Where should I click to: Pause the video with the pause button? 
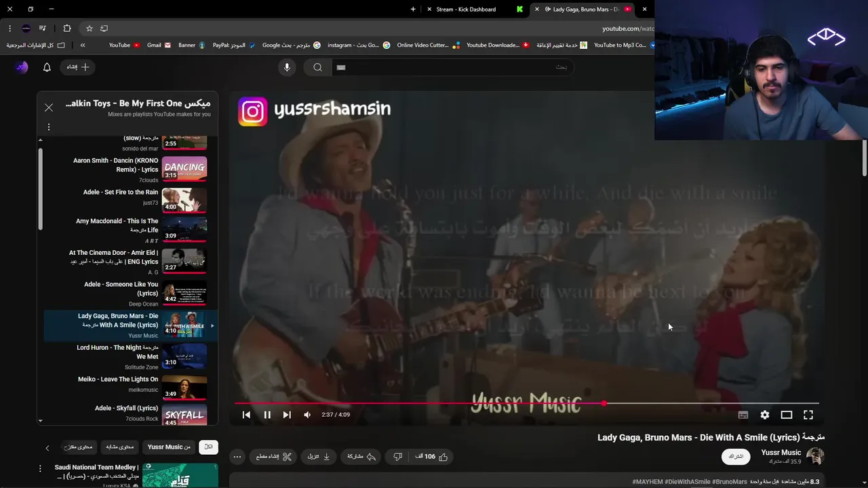pyautogui.click(x=267, y=415)
